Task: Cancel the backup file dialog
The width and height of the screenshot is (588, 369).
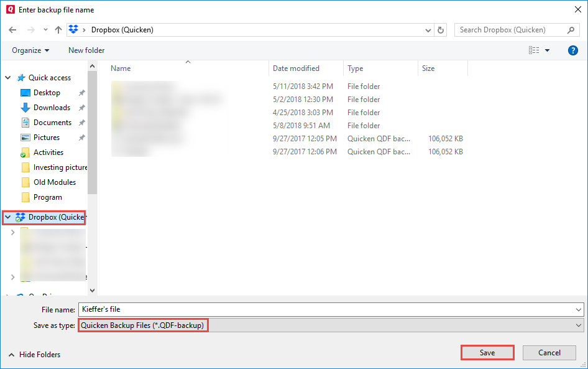Action: click(549, 352)
